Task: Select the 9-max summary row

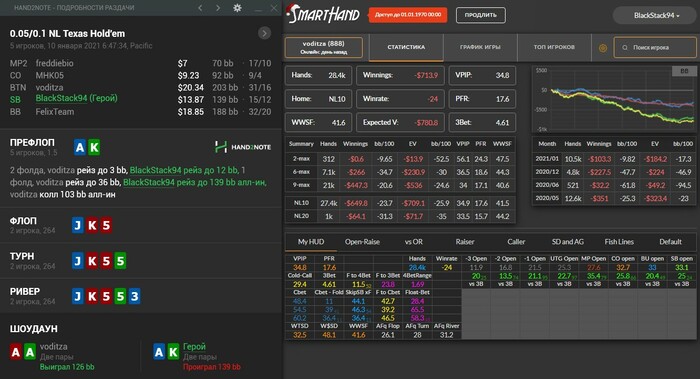Action: tap(400, 185)
